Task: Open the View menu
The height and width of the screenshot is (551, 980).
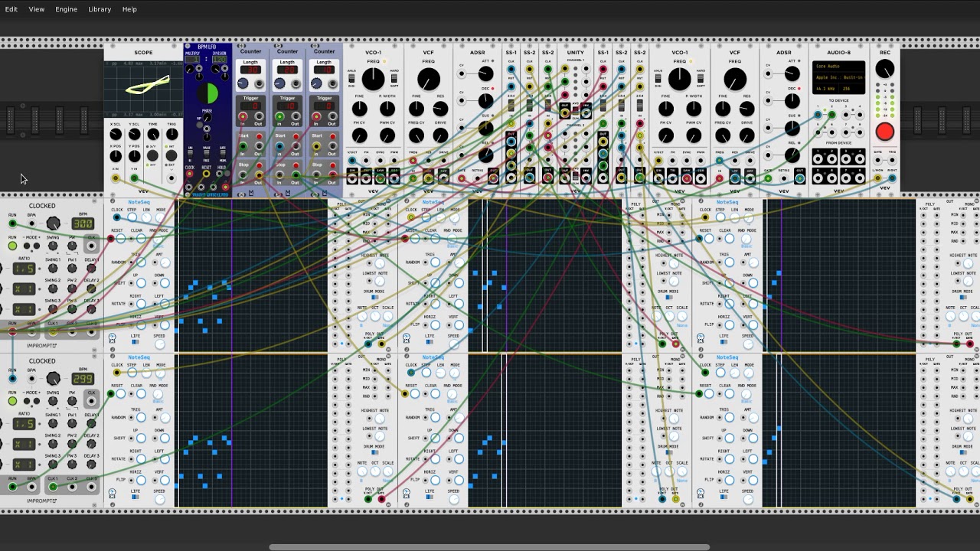Action: click(36, 9)
